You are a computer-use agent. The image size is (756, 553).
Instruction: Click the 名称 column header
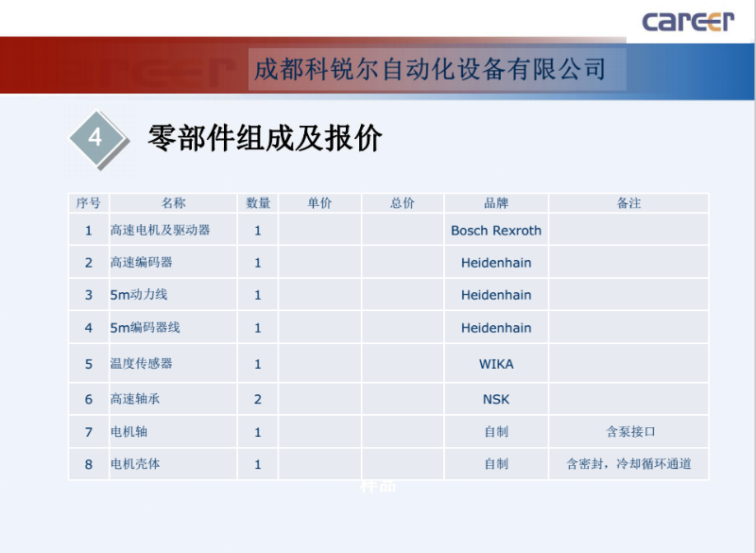pos(173,203)
